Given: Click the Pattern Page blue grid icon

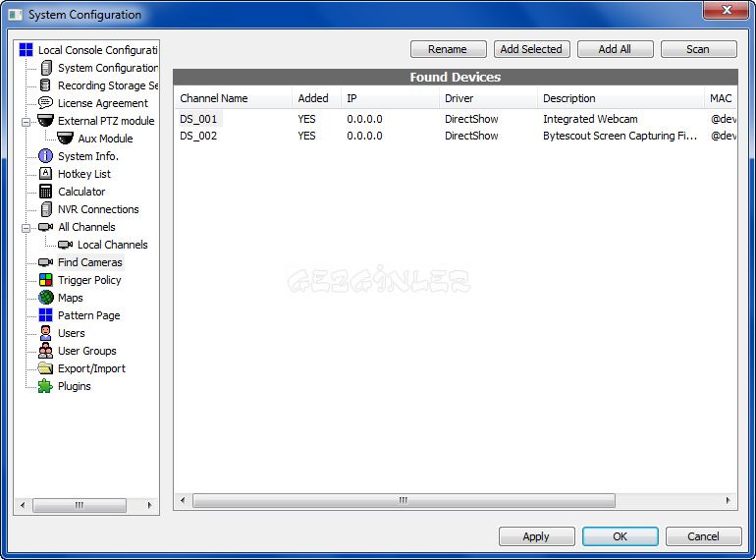Looking at the screenshot, I should (x=45, y=315).
